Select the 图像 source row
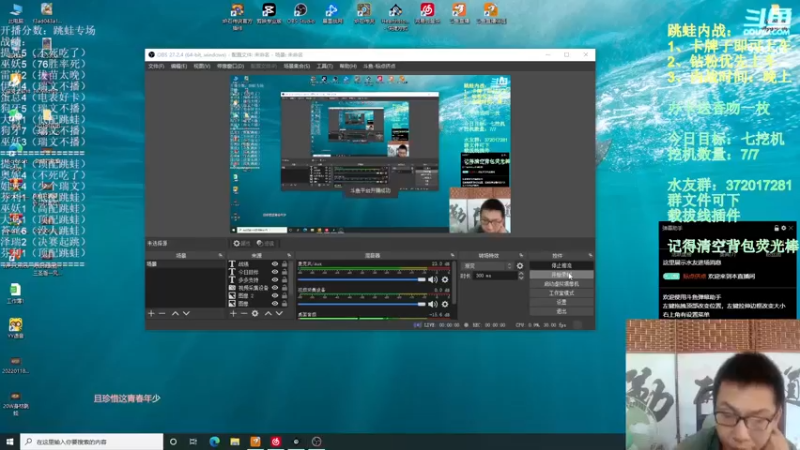 (259, 304)
